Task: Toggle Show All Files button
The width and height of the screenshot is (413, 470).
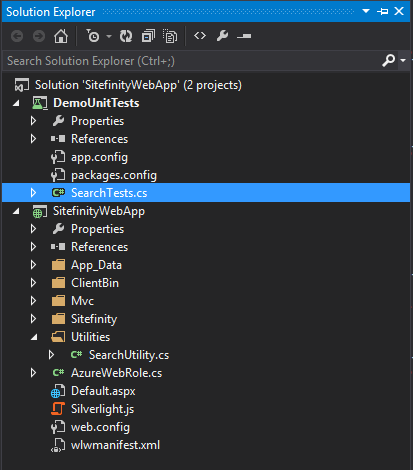Action: coord(170,36)
